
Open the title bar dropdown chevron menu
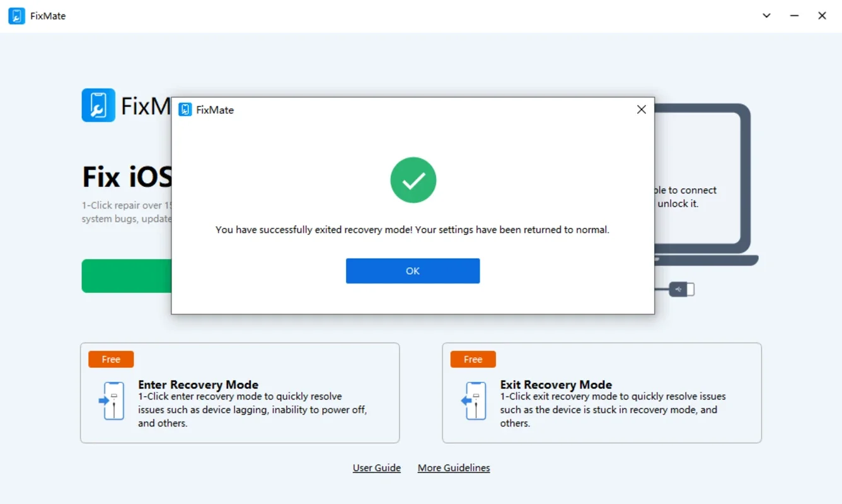[766, 16]
